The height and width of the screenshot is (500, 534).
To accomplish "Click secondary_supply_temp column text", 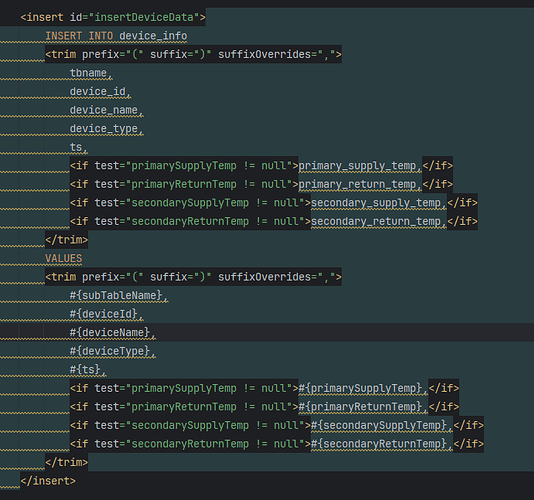I will click(378, 203).
